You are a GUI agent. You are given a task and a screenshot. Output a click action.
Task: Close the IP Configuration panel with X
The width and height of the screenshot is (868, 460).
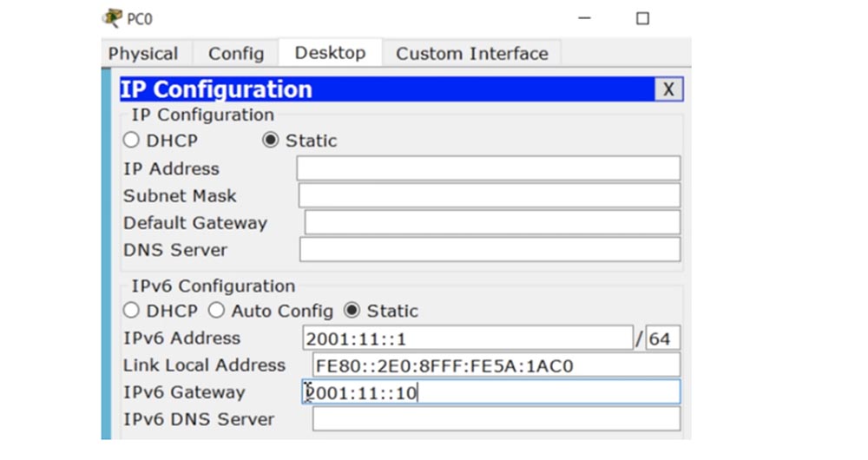pyautogui.click(x=667, y=89)
